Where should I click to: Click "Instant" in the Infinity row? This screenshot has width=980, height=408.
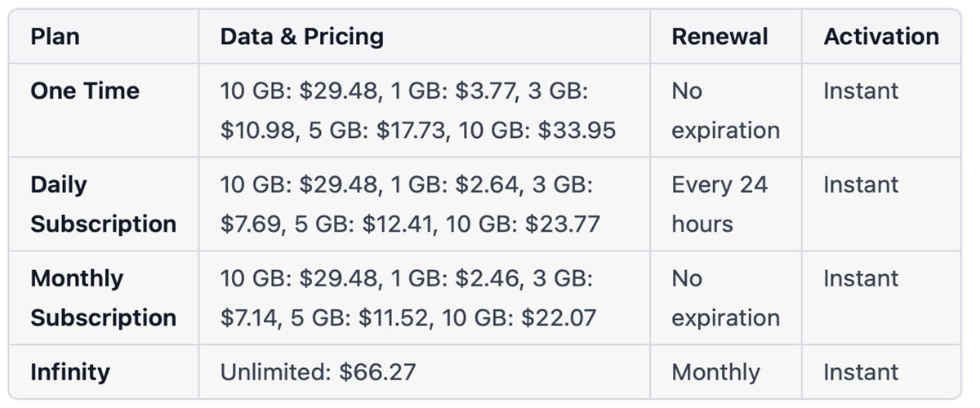click(x=861, y=372)
